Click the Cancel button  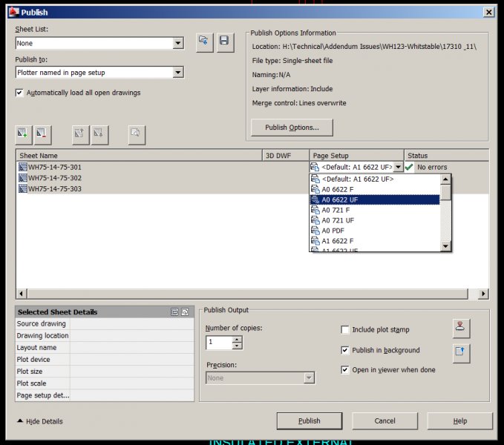pyautogui.click(x=384, y=421)
